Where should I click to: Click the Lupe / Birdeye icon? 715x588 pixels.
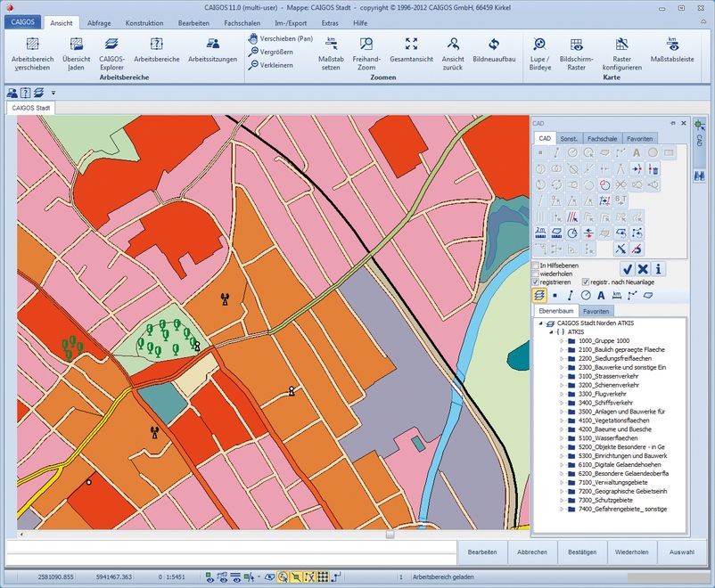539,45
